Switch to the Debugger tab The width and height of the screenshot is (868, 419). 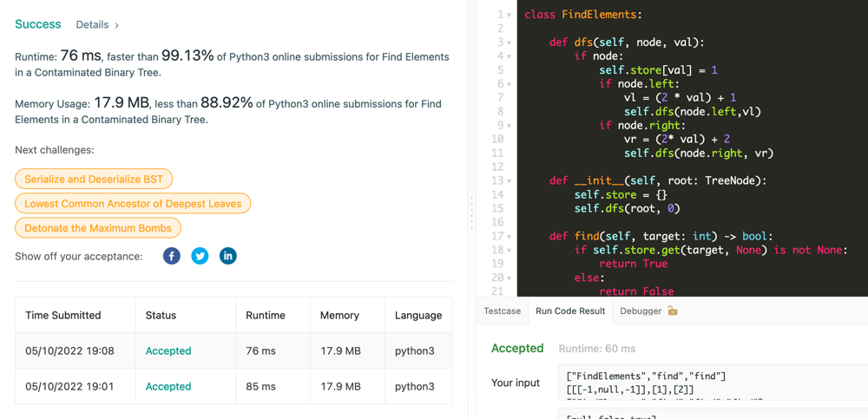[641, 311]
